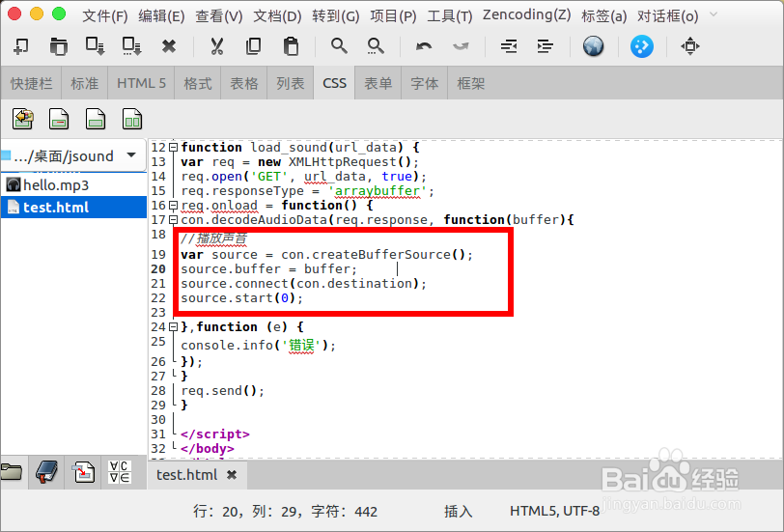Close the test.html document tab
784x532 pixels.
point(232,475)
